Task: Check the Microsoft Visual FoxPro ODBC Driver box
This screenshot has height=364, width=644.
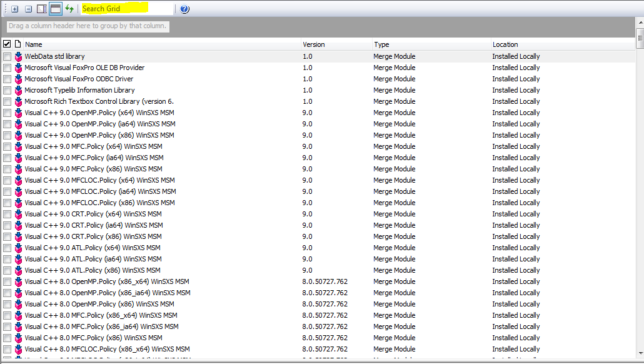Action: pos(7,79)
